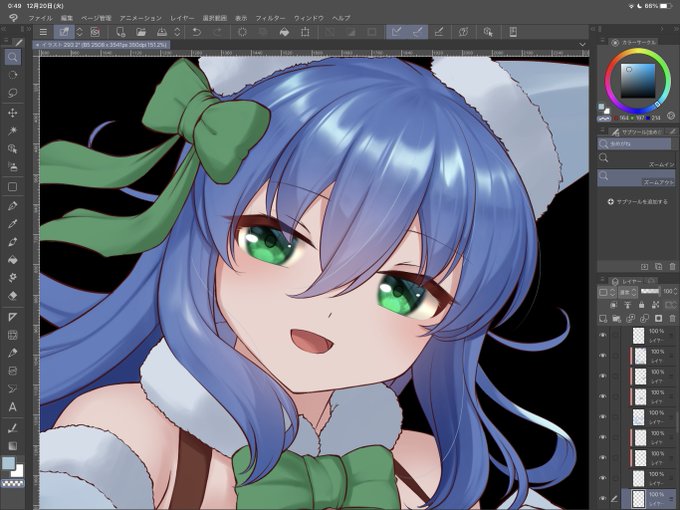Hide the selected highlighted layer via eye
Viewport: 680px width, 510px height.
click(x=603, y=498)
